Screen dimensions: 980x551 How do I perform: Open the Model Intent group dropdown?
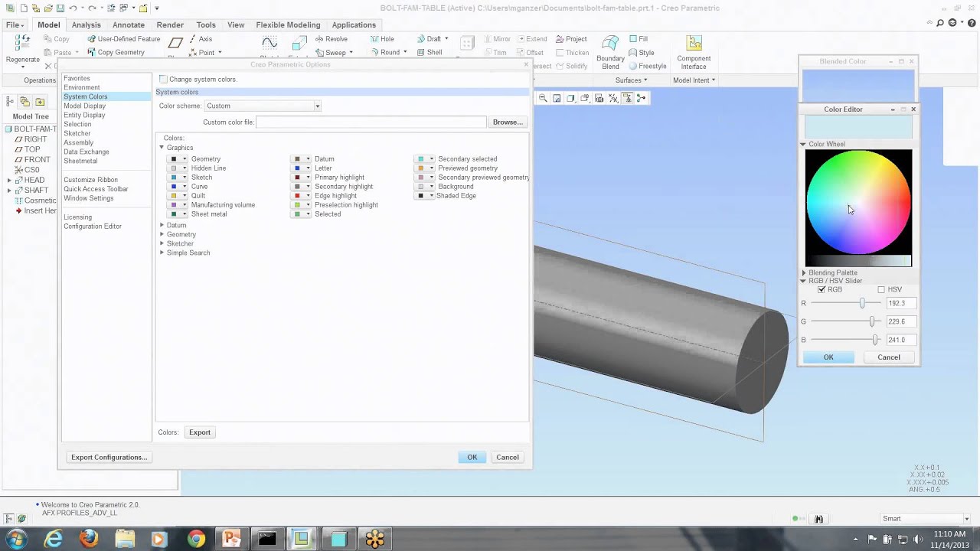click(694, 80)
